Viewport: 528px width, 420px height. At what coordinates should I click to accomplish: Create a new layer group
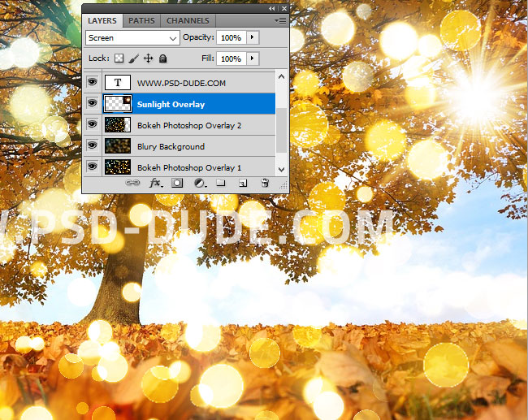pos(221,184)
